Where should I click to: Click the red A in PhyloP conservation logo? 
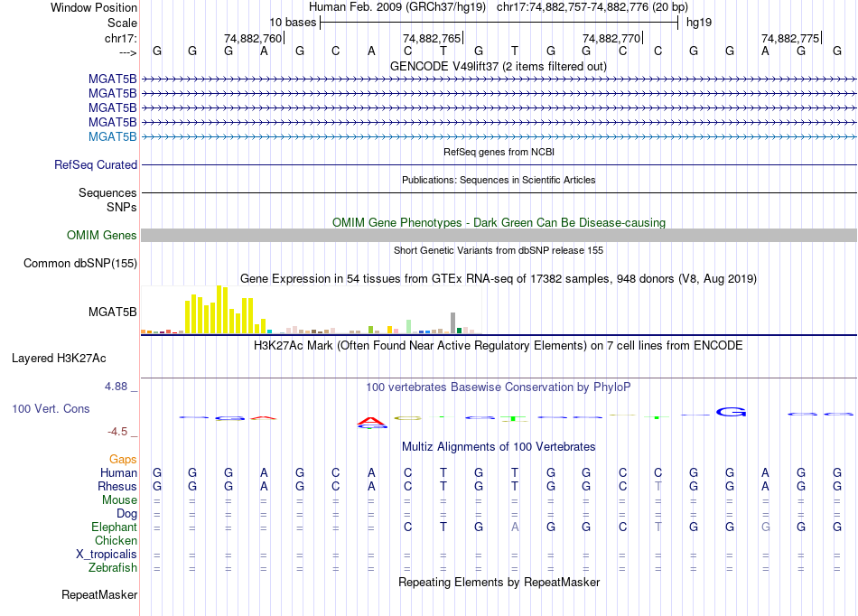[371, 421]
